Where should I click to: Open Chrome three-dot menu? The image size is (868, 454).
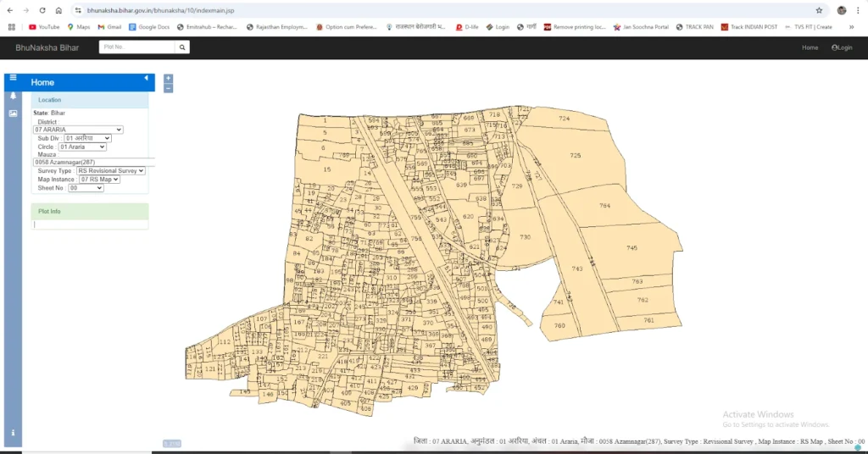(x=858, y=10)
